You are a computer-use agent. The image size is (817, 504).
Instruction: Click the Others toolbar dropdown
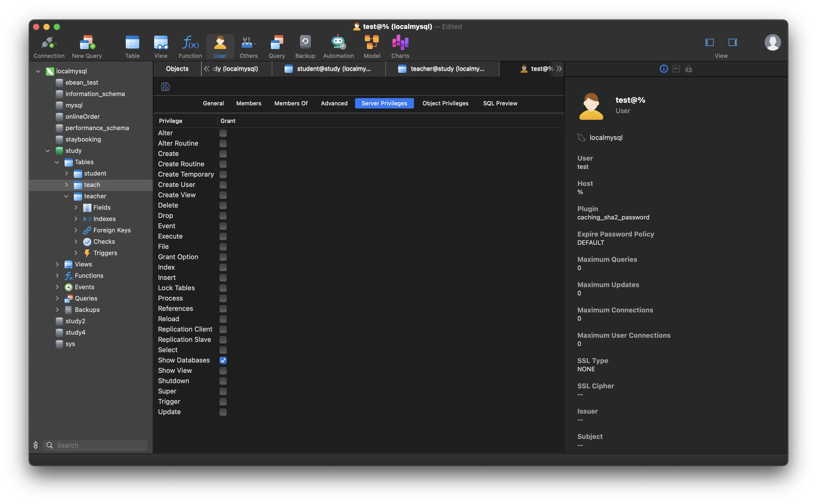[x=248, y=46]
